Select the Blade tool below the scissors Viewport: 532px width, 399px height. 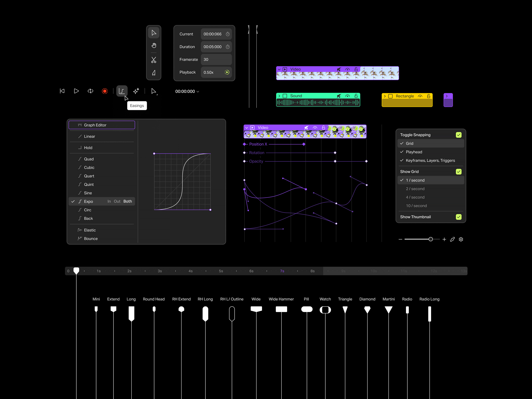tap(154, 72)
